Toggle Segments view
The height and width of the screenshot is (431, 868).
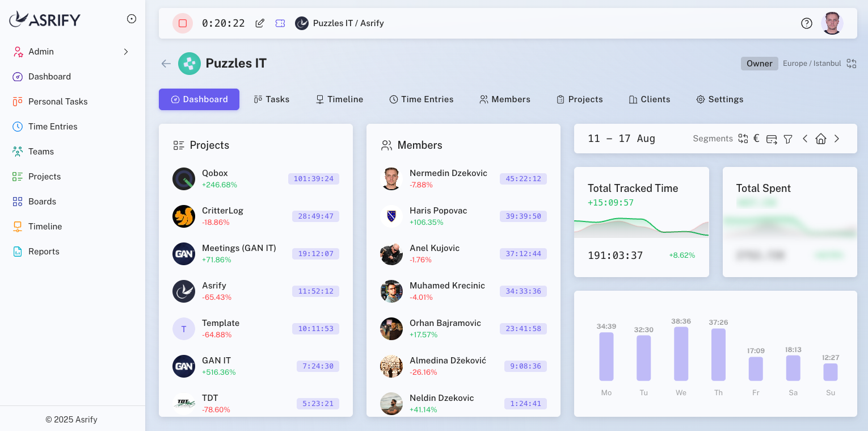[713, 139]
